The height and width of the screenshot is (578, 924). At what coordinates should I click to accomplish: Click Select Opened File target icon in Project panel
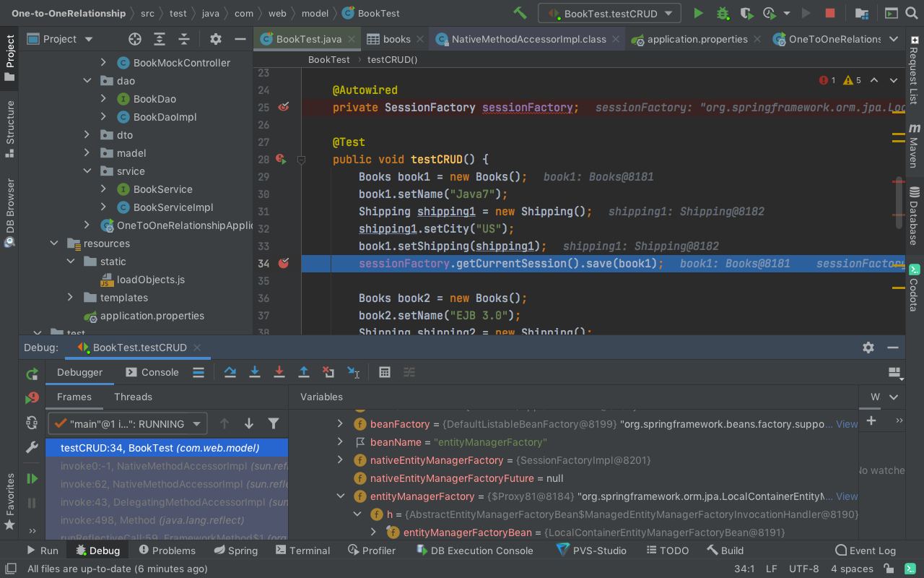(x=134, y=39)
